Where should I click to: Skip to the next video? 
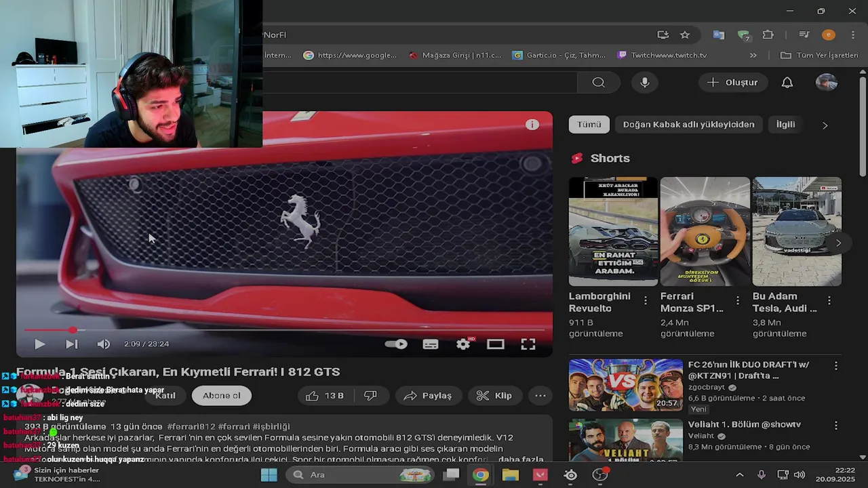tap(71, 344)
